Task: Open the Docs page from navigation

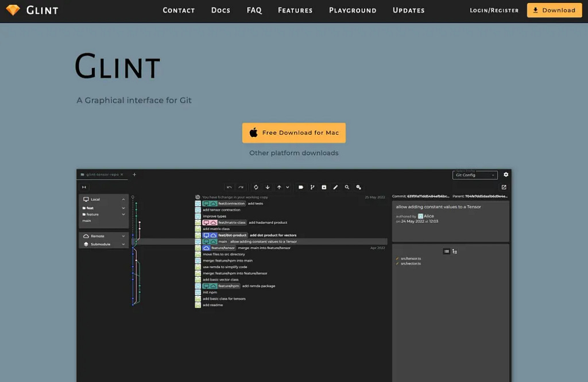Action: click(220, 10)
